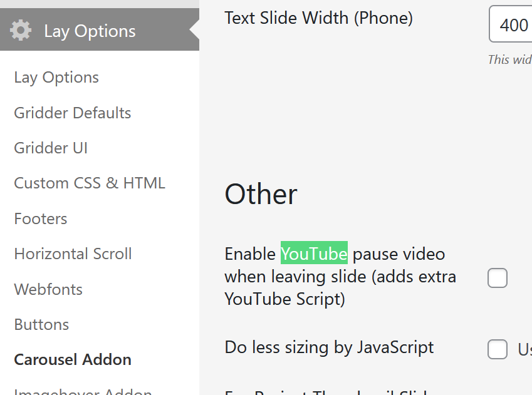Click the gear icon beside Lay Options

(21, 31)
